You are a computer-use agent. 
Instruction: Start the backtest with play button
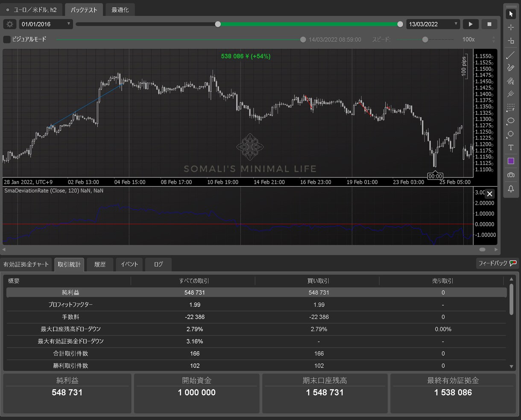pos(471,24)
